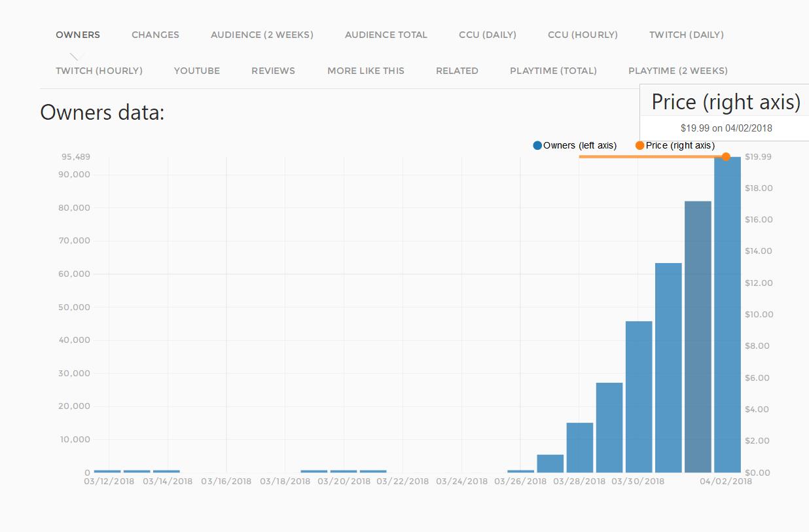The height and width of the screenshot is (532, 809).
Task: Switch to the Playtime (2 Weeks) tab
Action: pyautogui.click(x=678, y=71)
